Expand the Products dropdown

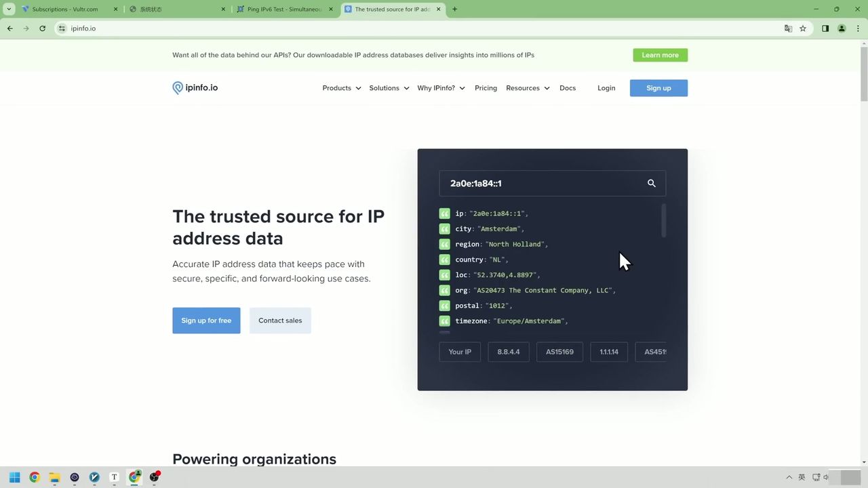click(x=341, y=87)
